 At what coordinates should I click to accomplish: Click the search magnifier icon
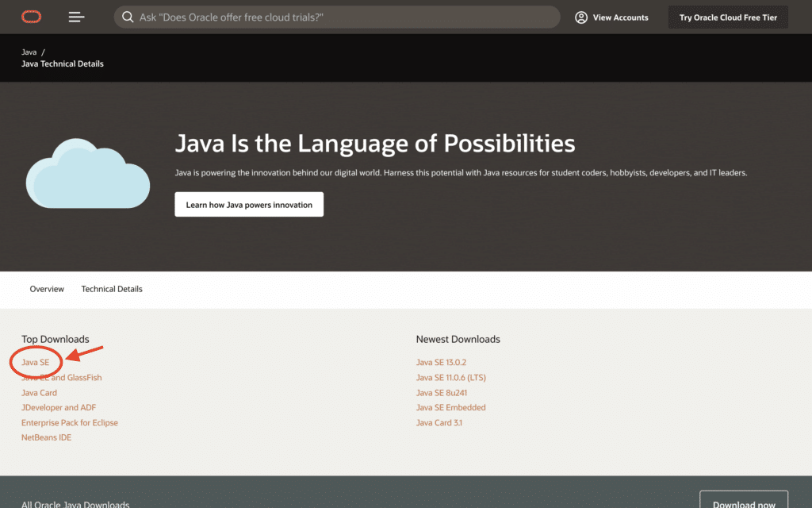pyautogui.click(x=128, y=17)
